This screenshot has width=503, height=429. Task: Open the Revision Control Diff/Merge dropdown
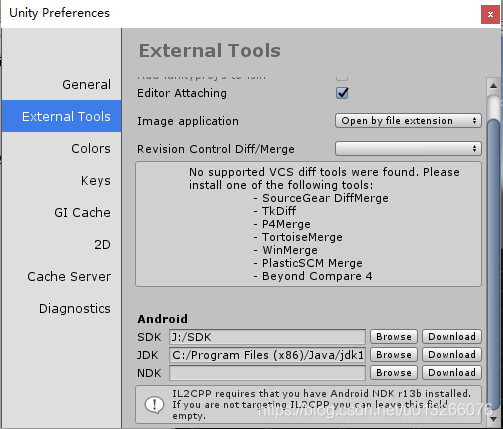[408, 149]
